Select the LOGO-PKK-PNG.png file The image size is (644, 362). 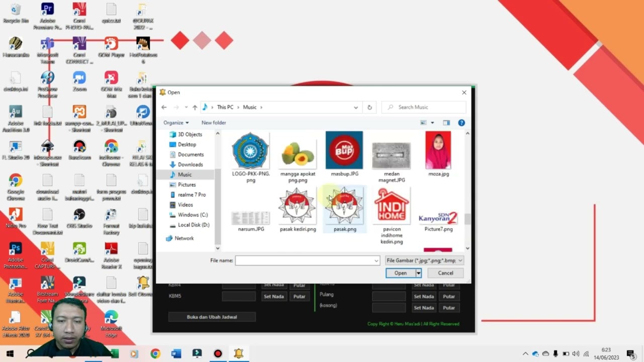point(251,157)
